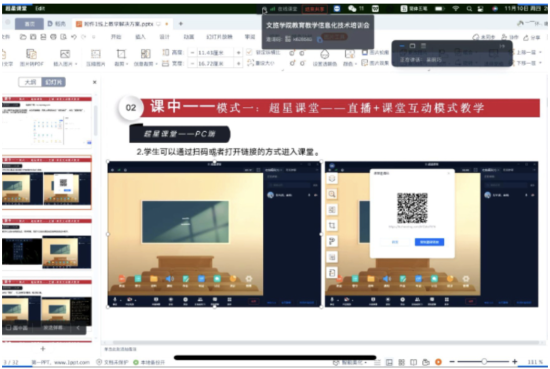
Task: Click the zoom out minus button
Action: click(452, 362)
